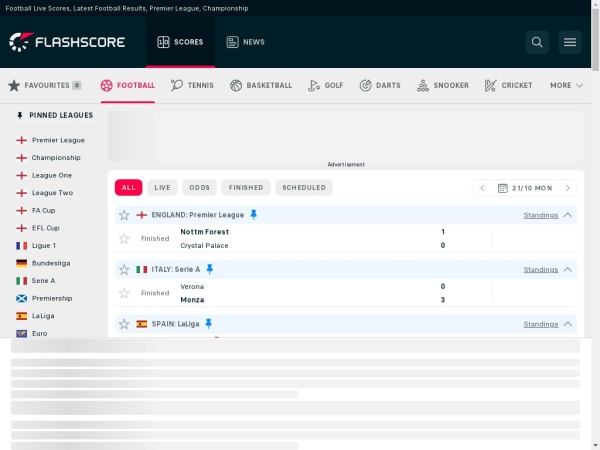Viewport: 600px width, 450px height.
Task: Open the Nottm Forest match row
Action: 346,239
